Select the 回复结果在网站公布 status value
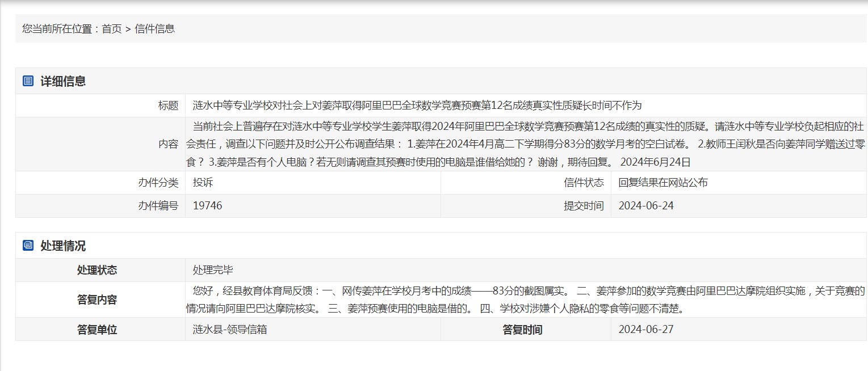 [x=663, y=183]
